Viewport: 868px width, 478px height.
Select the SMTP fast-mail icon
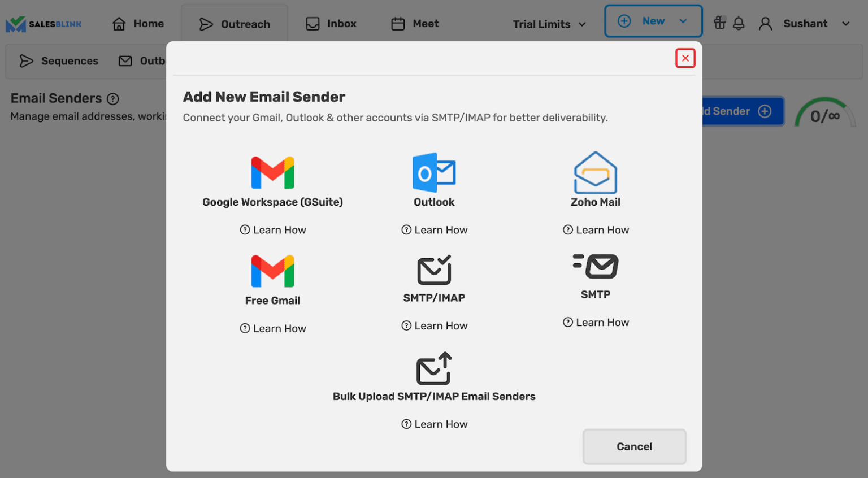tap(595, 266)
